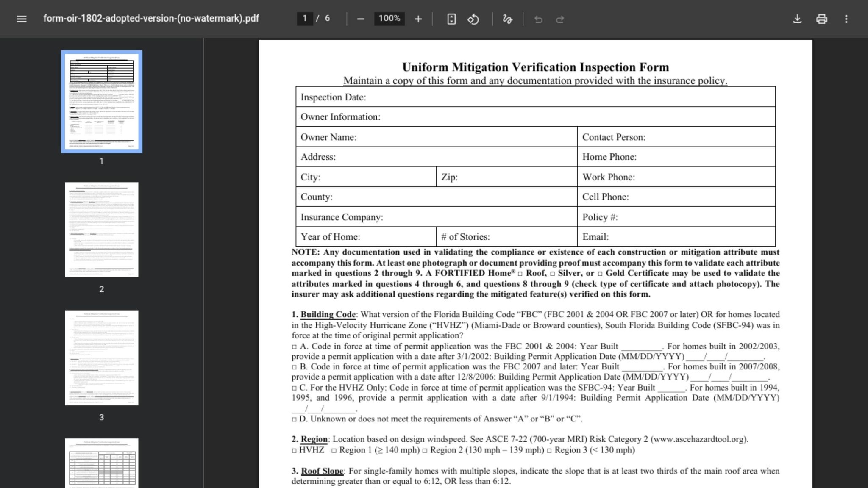Download the PDF file
The width and height of the screenshot is (868, 488).
[x=797, y=19]
